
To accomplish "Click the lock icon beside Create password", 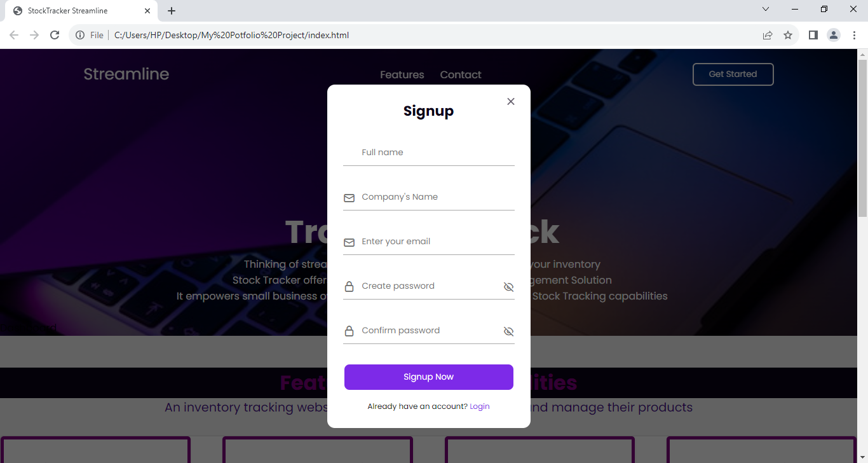I will [x=349, y=286].
